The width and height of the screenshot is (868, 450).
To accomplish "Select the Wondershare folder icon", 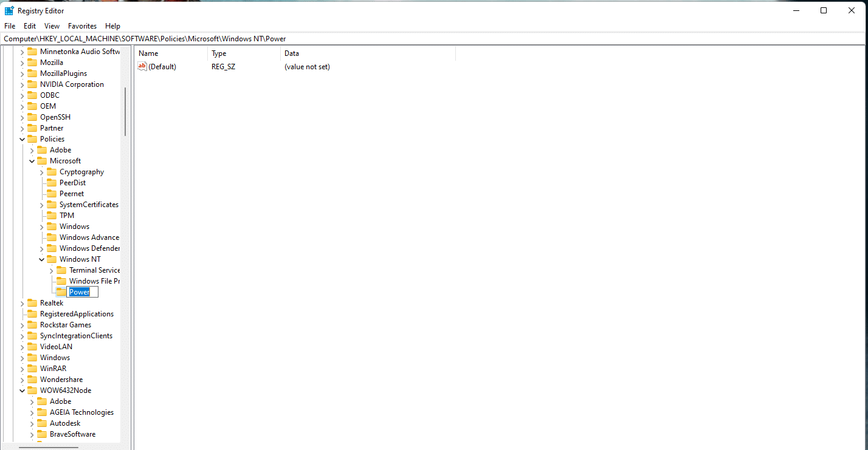I will coord(32,380).
